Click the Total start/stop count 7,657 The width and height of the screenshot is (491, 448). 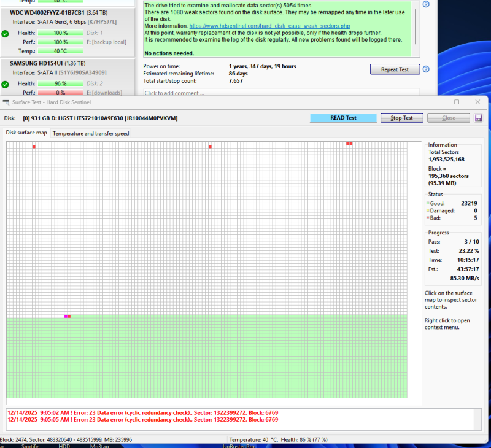[x=236, y=81]
